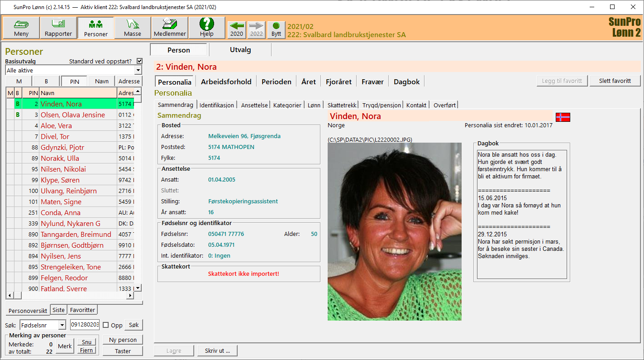Click the Merk button
The image size is (644, 360).
click(x=65, y=346)
